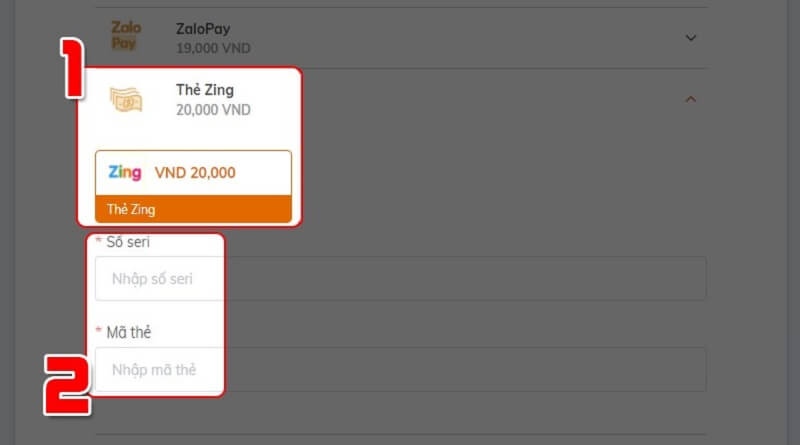The height and width of the screenshot is (445, 800).
Task: Choose the VND 20,000 card denomination
Action: (x=195, y=173)
